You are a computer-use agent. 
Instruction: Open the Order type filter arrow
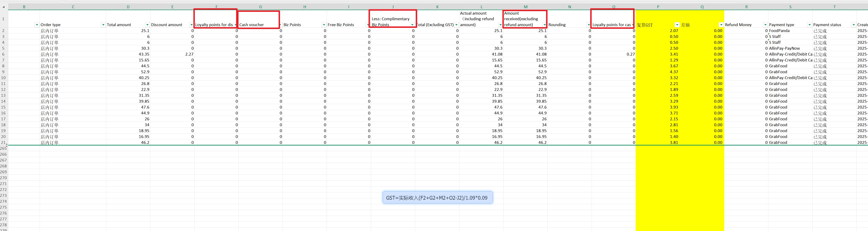(x=103, y=25)
